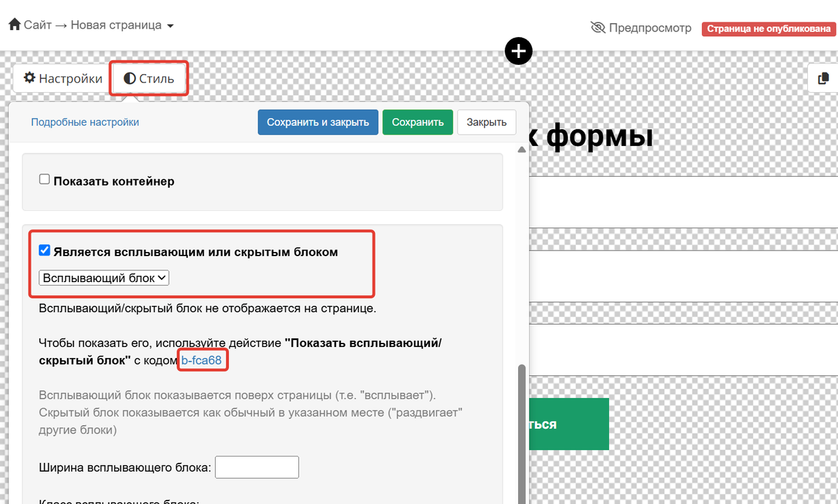Click text 'Всплывающий/скрытый блок не отображается на странице.'
The image size is (838, 504).
point(208,308)
